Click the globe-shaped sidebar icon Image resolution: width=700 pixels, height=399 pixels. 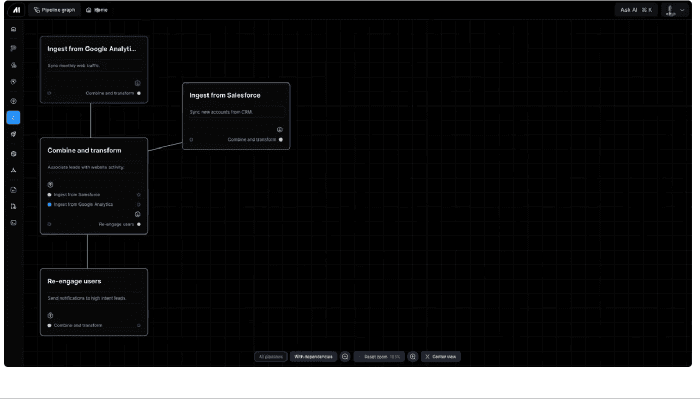pos(13,101)
